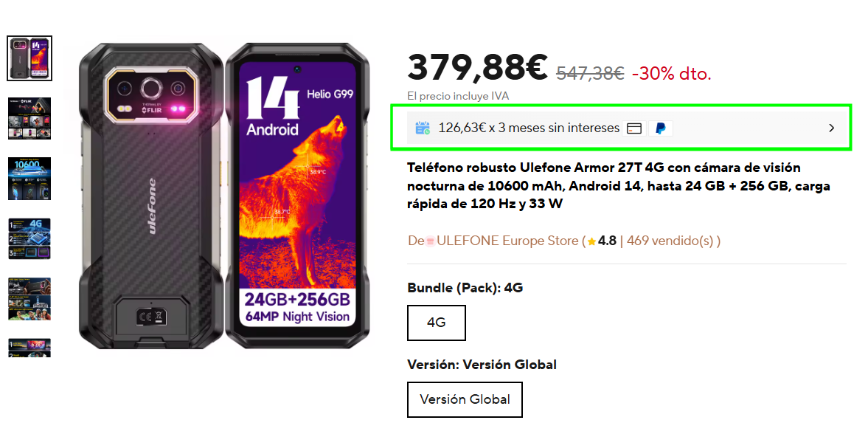Click the PayPal payment icon

coord(661,128)
